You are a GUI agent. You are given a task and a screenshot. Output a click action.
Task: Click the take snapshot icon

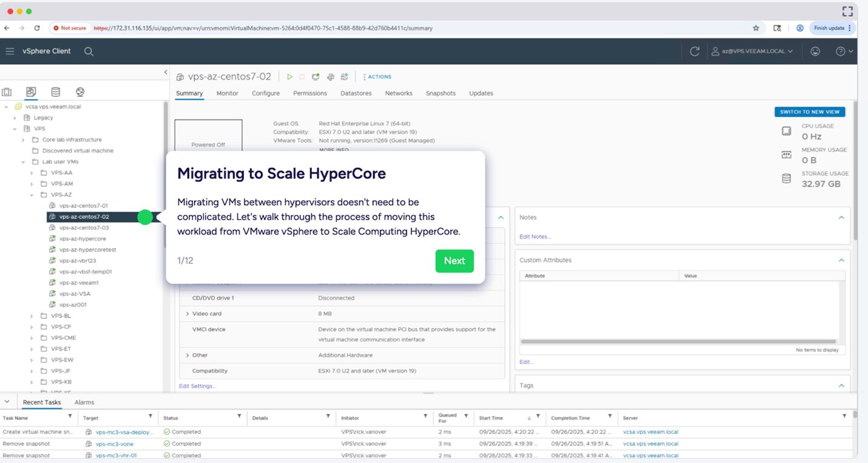[x=344, y=77]
